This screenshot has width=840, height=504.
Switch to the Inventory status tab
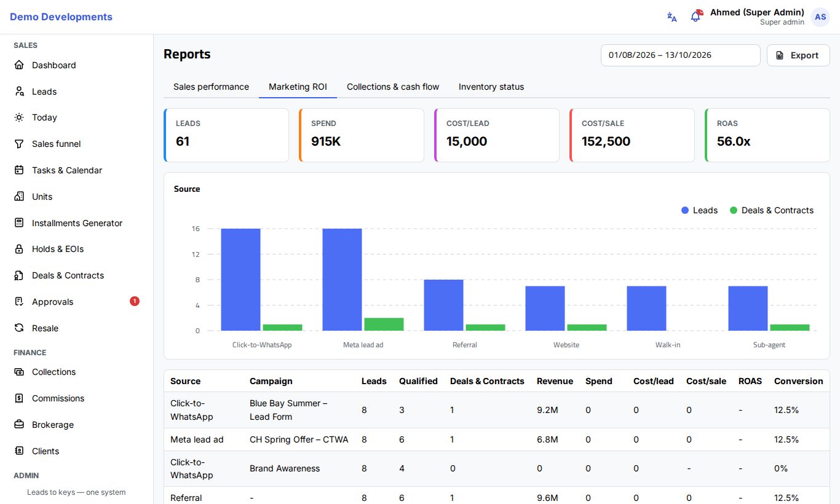pyautogui.click(x=491, y=87)
